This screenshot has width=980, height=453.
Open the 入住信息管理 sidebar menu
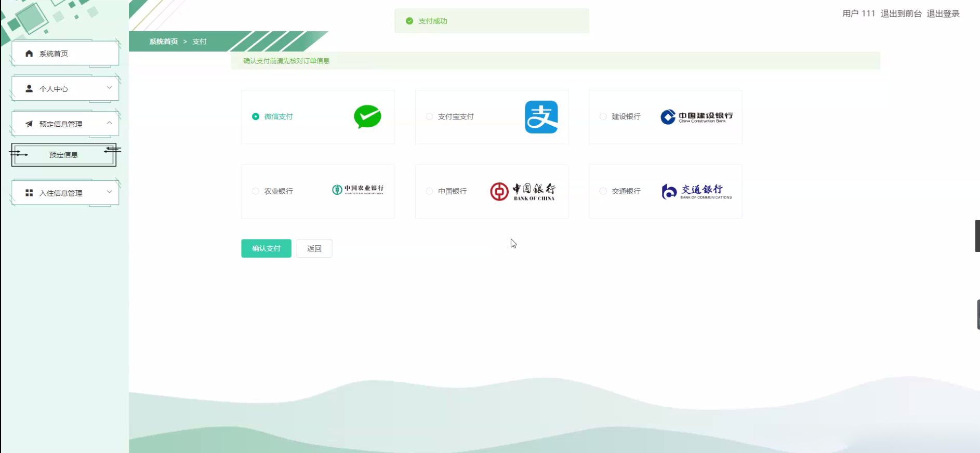click(x=65, y=193)
